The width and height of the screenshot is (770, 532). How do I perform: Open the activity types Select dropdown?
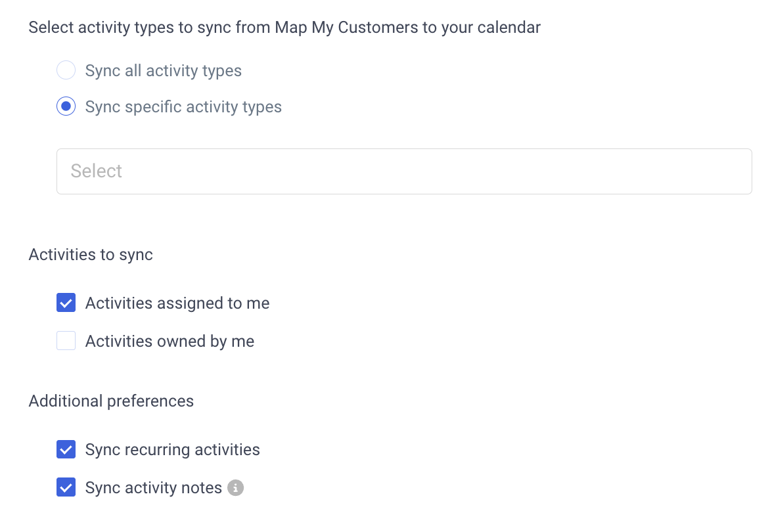[403, 171]
